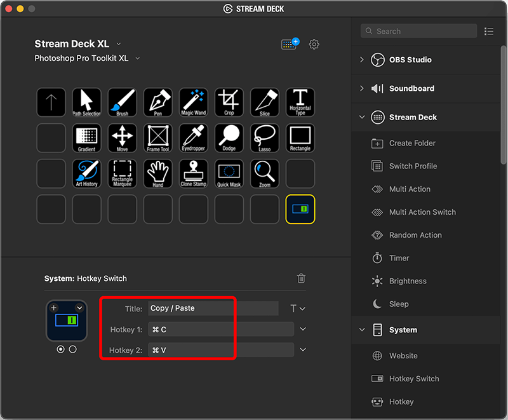Select the Magic Wand key

[x=194, y=102]
